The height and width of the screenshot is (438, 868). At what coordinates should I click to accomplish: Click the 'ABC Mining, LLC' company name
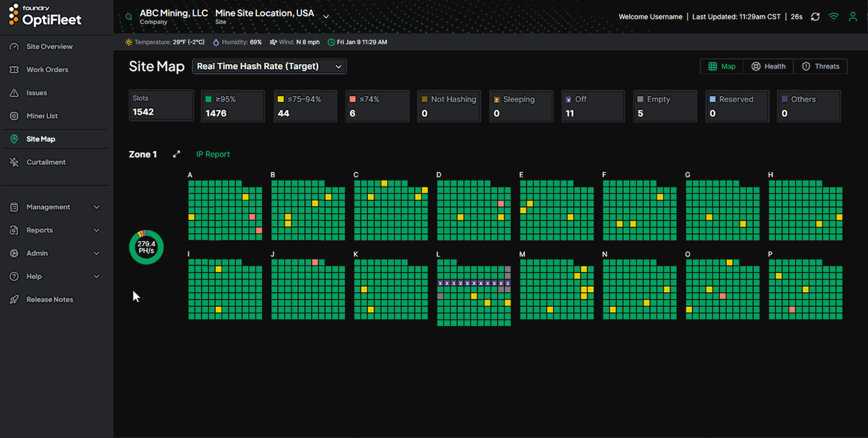[174, 13]
